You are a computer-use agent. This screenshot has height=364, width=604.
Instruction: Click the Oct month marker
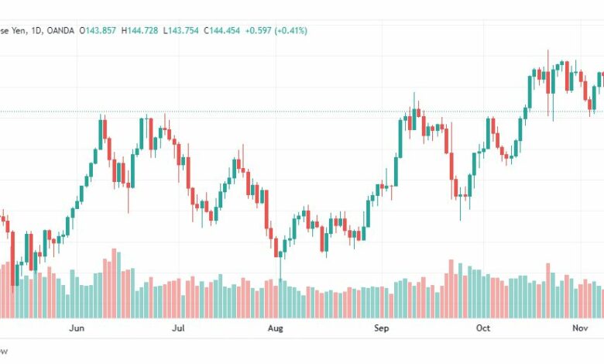pos(483,328)
